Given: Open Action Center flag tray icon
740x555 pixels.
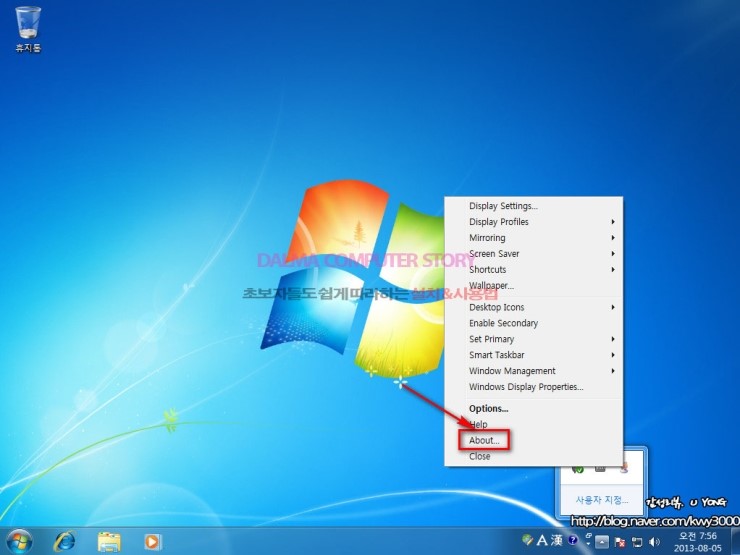Looking at the screenshot, I should (x=619, y=541).
